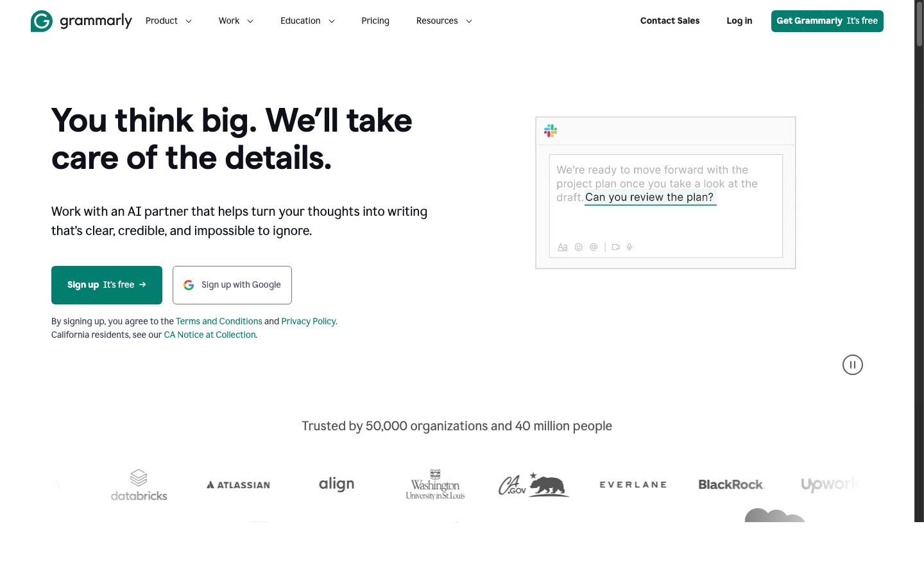Click Contact Sales
Viewport: 924px width, 578px height.
pos(669,21)
